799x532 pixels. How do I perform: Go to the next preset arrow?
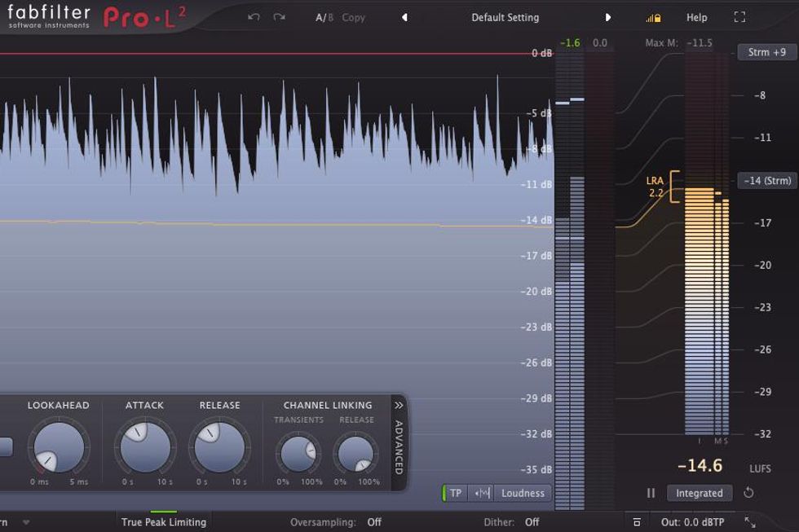click(607, 17)
